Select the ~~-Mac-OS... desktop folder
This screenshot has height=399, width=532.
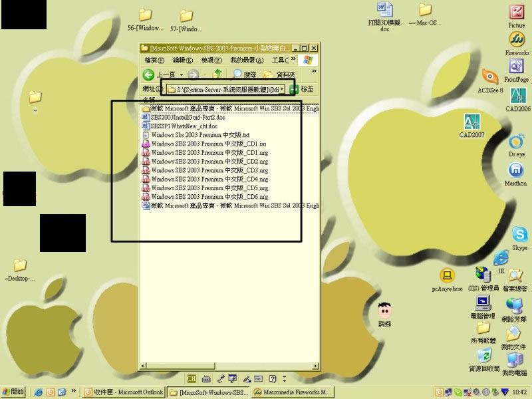[x=425, y=15]
